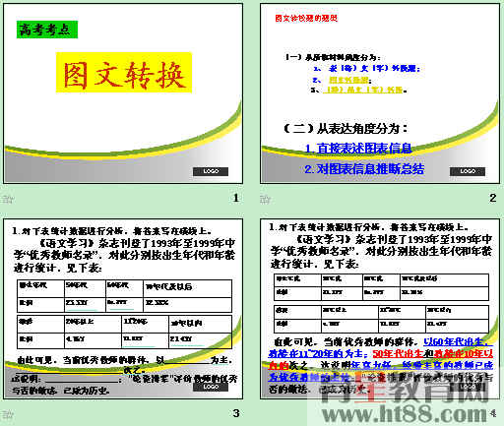
Task: Select the yellow 图文转换 title box
Action: 124,73
